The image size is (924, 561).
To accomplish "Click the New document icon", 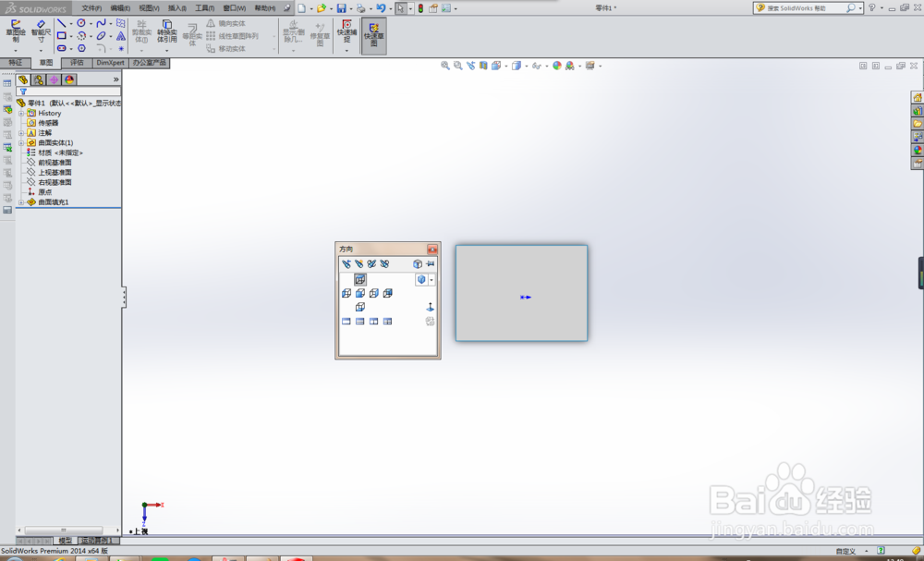I will point(302,8).
